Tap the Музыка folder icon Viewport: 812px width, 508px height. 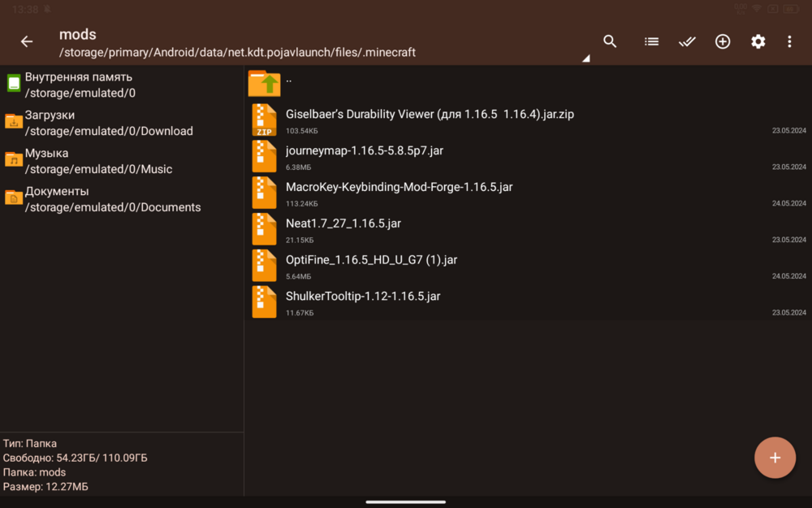tap(14, 159)
